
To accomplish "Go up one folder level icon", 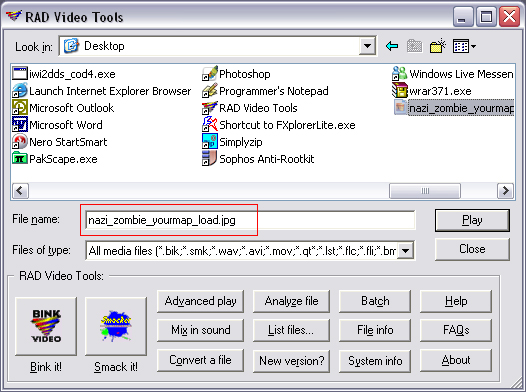I will (x=415, y=46).
